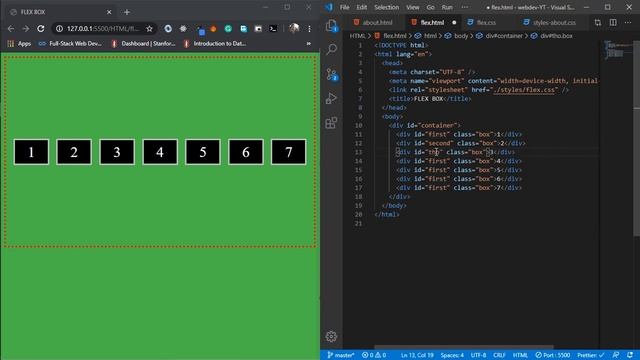This screenshot has height=360, width=640.
Task: Switch to the flex.css tab
Action: pyautogui.click(x=482, y=22)
